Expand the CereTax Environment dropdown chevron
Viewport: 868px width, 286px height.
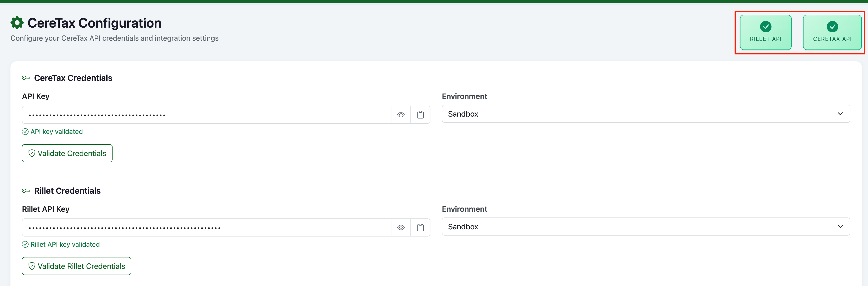pos(840,114)
